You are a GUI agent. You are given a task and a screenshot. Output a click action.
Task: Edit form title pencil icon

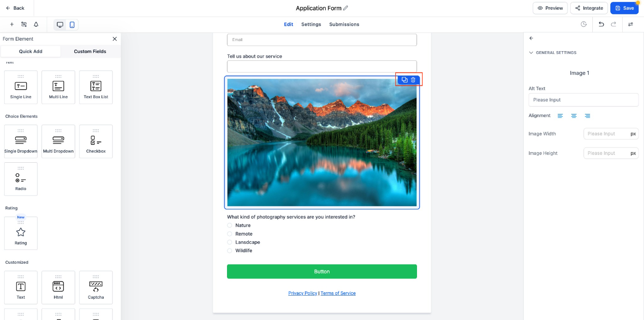346,8
